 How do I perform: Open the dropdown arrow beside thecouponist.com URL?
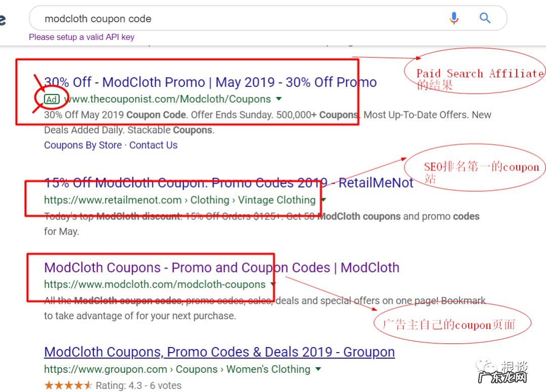tap(279, 99)
